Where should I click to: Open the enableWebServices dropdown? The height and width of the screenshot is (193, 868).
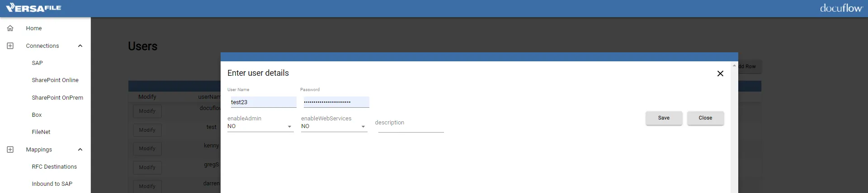click(334, 127)
